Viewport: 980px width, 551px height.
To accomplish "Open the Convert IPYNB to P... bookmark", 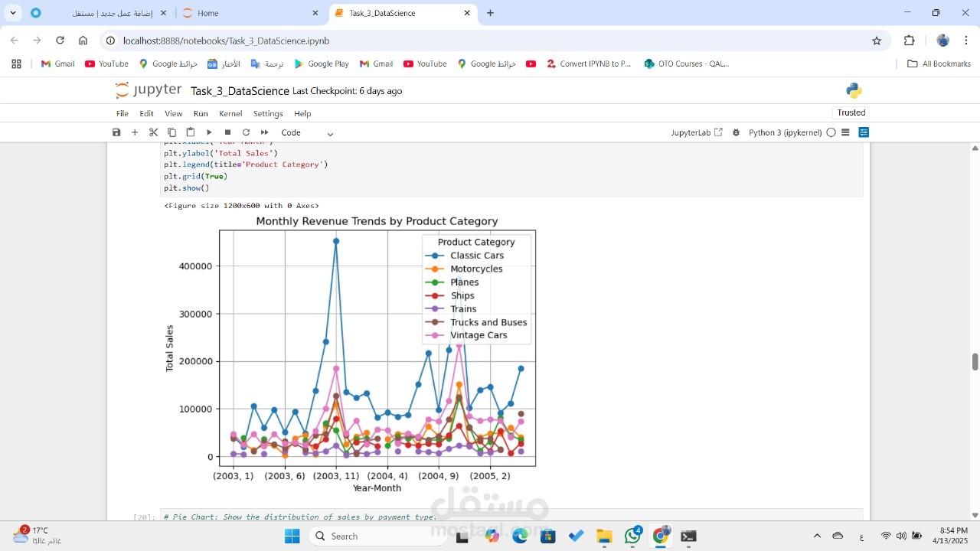I will (589, 64).
